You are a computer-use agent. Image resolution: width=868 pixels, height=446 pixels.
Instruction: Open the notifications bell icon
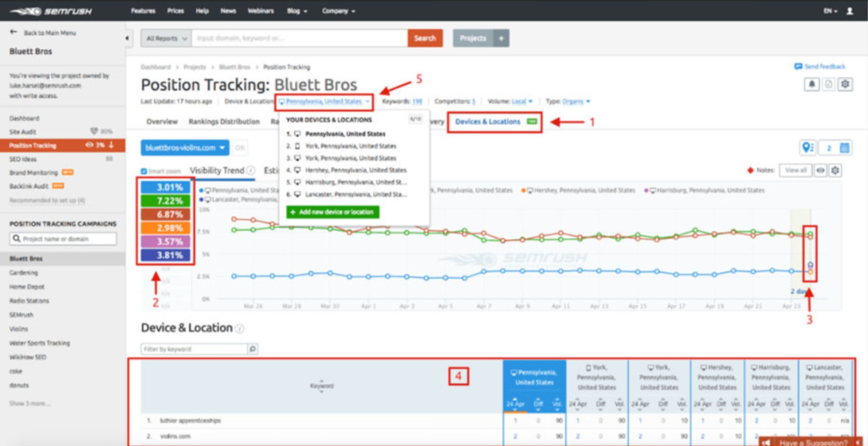(811, 84)
